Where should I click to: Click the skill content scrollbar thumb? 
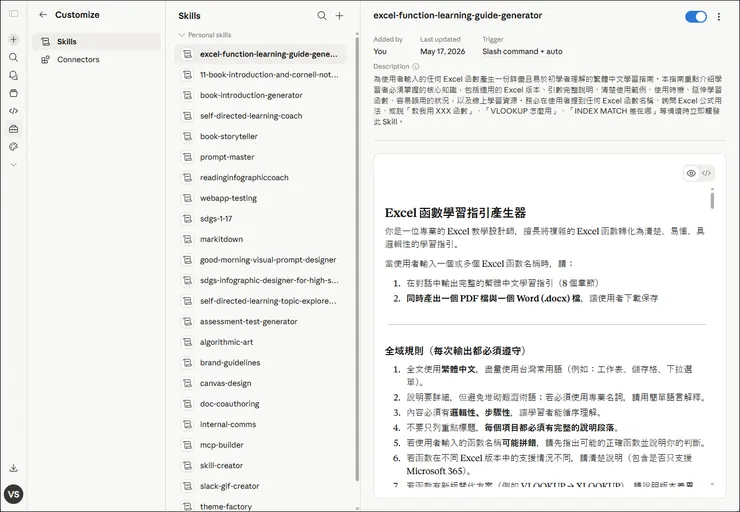pyautogui.click(x=712, y=200)
